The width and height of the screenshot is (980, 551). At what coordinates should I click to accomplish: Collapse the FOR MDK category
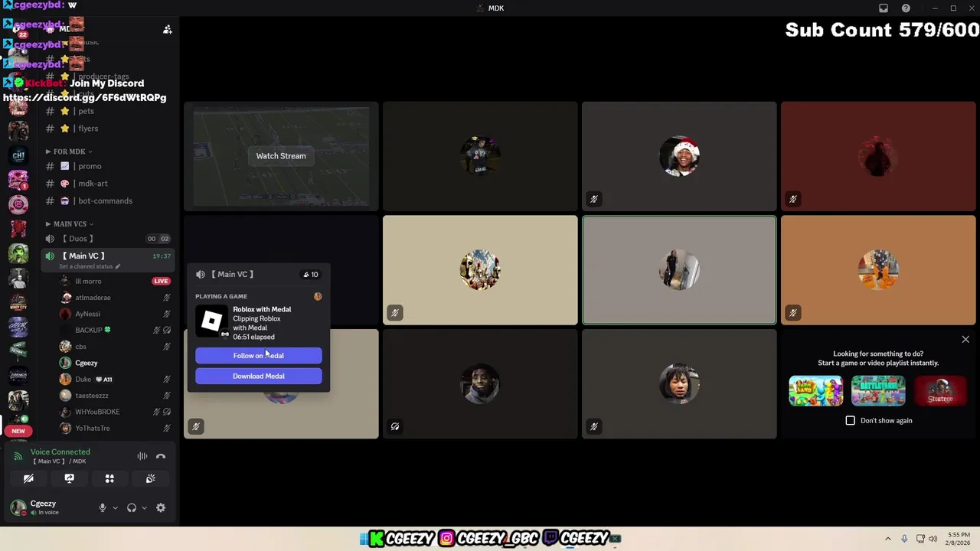[68, 152]
